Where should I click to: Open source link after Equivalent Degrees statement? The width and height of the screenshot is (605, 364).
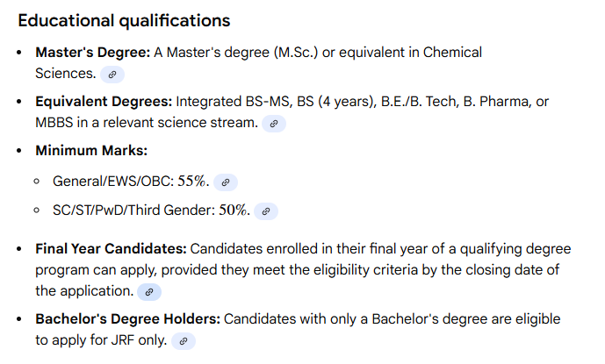274,124
